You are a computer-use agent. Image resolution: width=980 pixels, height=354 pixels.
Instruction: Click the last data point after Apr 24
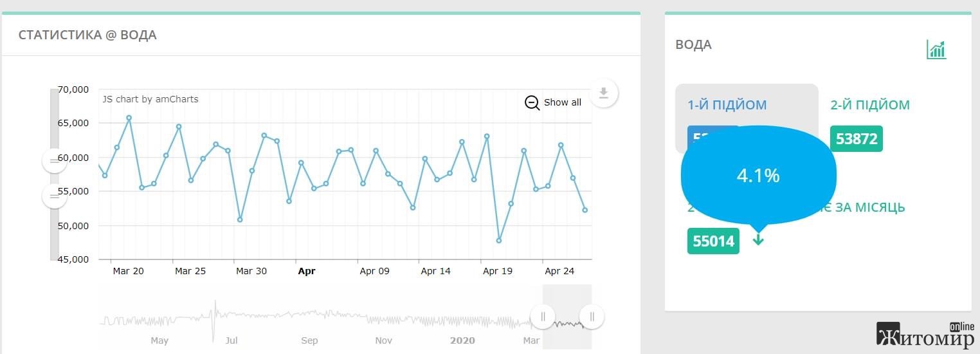[x=585, y=210]
